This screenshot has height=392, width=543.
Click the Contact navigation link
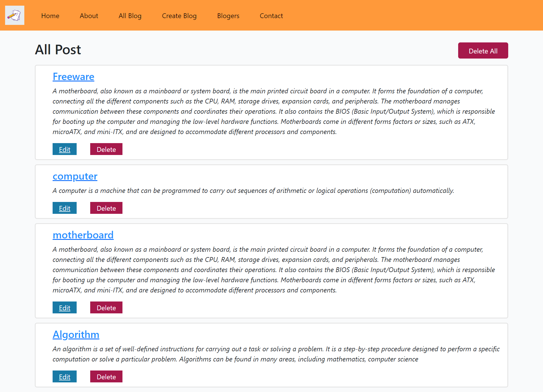[x=271, y=16]
